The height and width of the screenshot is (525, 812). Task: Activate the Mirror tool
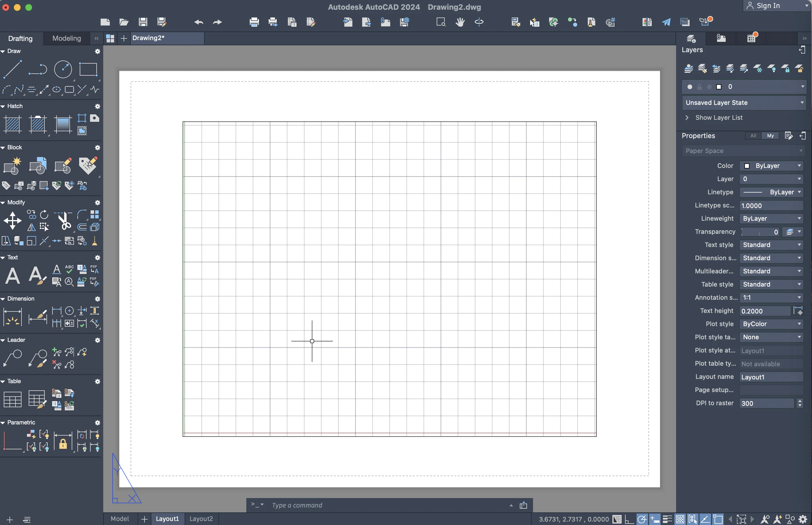click(31, 227)
